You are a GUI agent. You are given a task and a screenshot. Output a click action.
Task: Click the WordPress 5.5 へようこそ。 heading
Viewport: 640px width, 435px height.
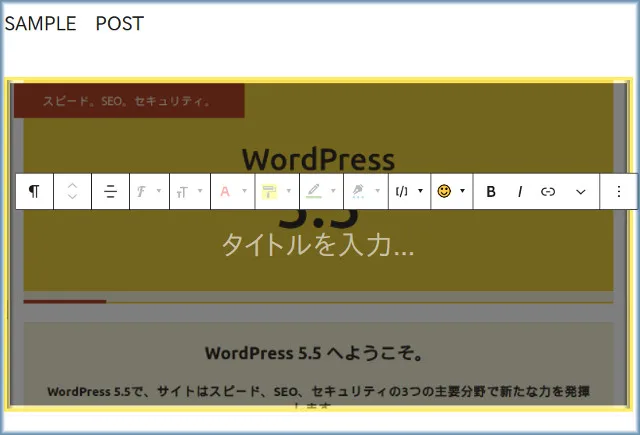pos(314,353)
